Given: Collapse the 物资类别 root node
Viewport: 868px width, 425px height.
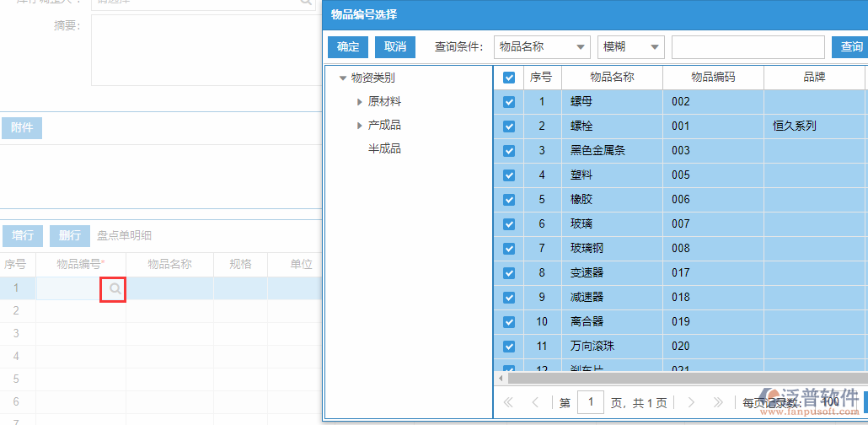Looking at the screenshot, I should (342, 78).
